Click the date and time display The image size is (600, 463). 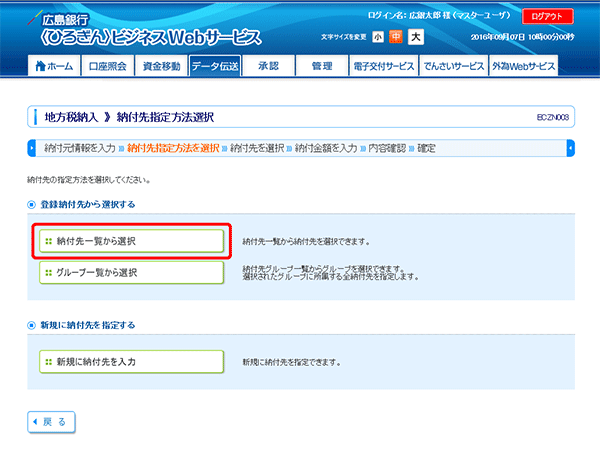[x=522, y=37]
